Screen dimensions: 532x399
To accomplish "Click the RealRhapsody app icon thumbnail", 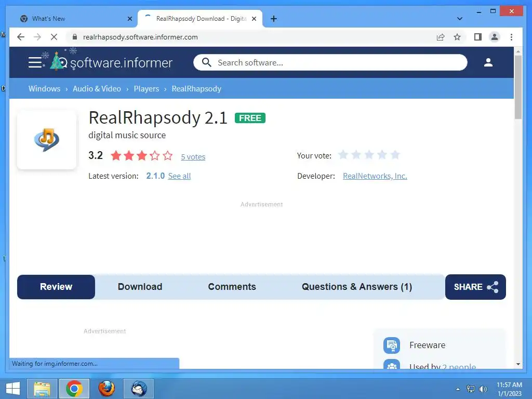I will point(47,140).
